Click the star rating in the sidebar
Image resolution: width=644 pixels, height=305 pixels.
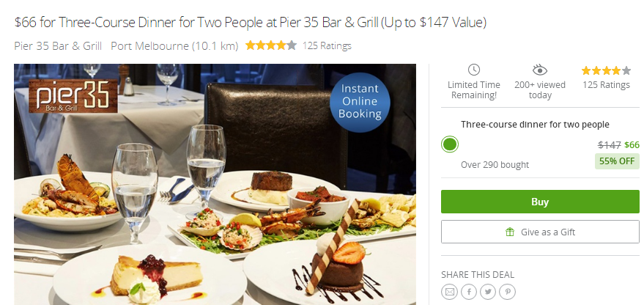606,70
